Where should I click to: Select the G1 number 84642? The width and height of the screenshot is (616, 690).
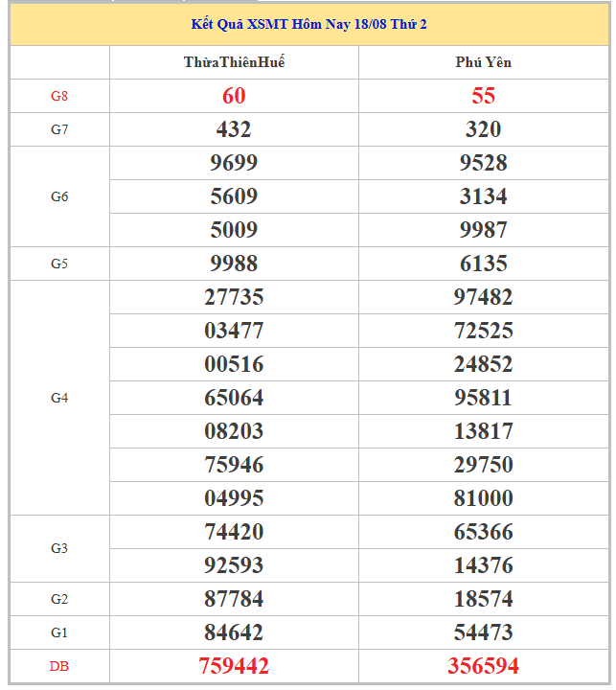234,632
